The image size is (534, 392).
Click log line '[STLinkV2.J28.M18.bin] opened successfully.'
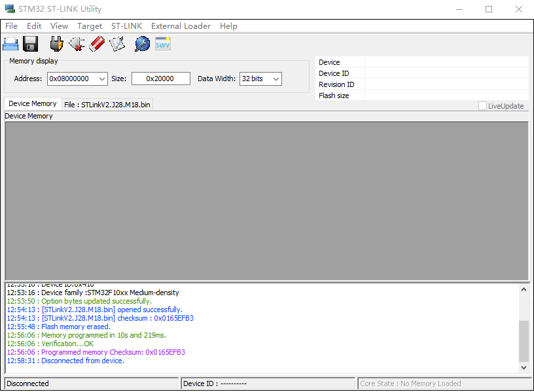pyautogui.click(x=95, y=310)
